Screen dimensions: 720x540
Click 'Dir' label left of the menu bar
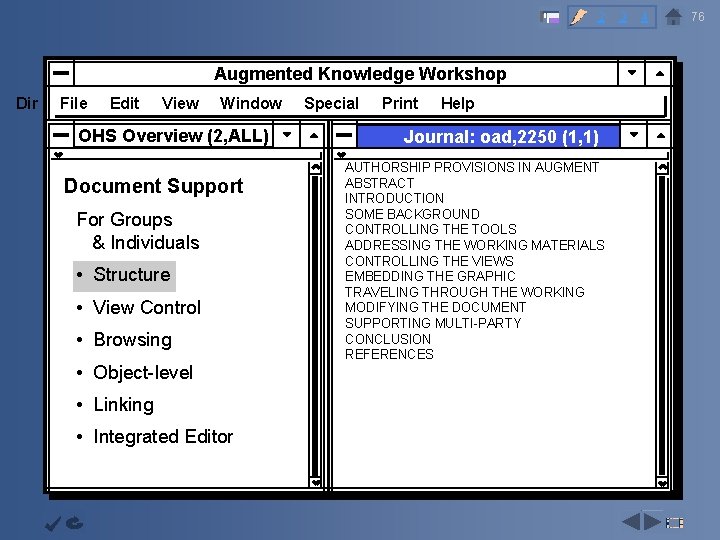coord(27,103)
